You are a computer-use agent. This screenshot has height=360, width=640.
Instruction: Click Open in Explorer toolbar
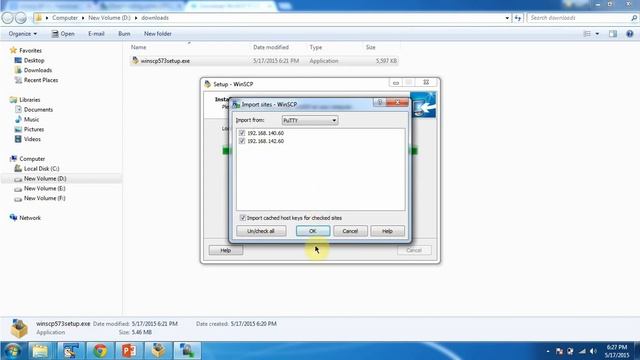pos(63,34)
